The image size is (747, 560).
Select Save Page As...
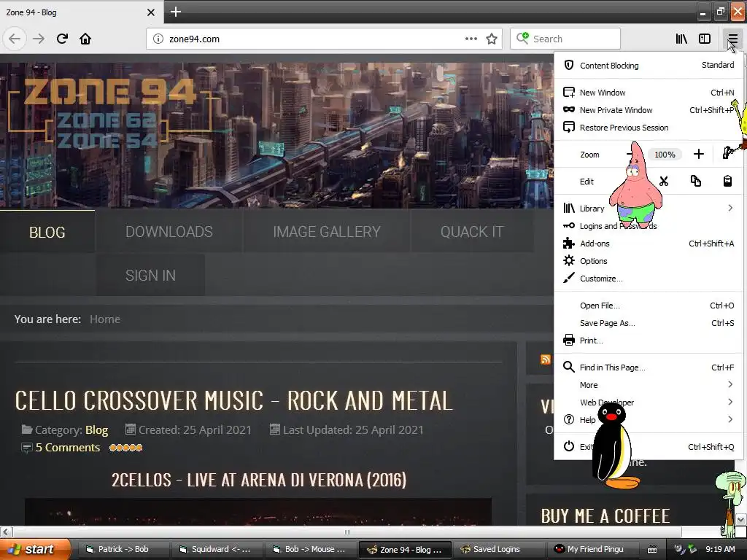(649, 323)
